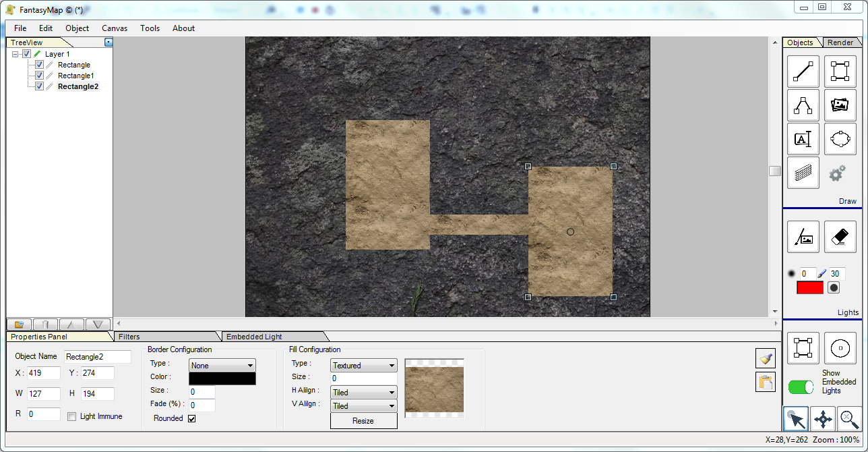The width and height of the screenshot is (868, 452).
Task: Click the TreeView panel pin button
Action: click(108, 43)
